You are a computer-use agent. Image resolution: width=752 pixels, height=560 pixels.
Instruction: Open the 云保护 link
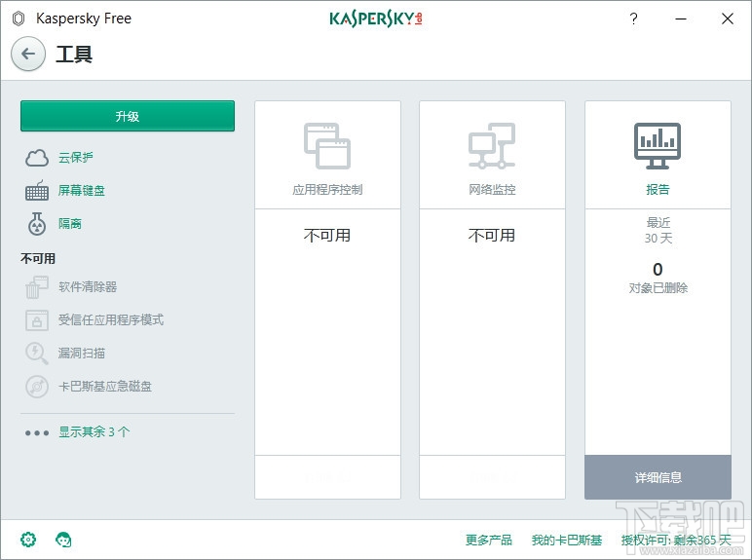click(76, 157)
